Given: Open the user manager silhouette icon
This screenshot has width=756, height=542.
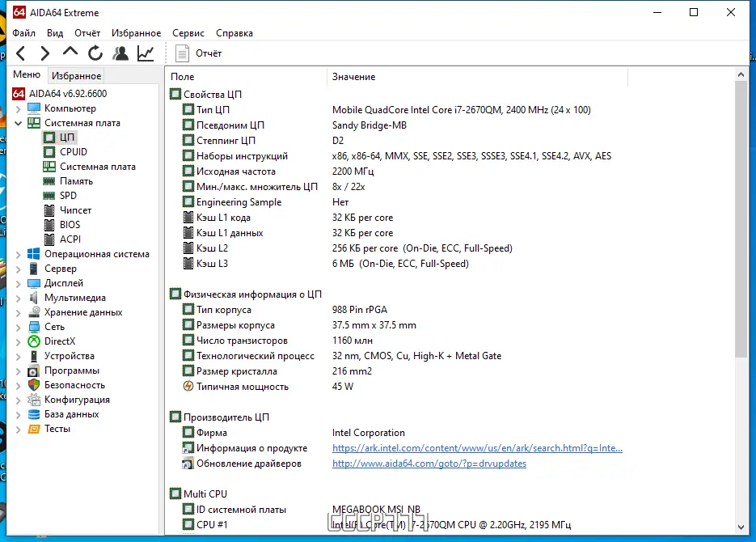Looking at the screenshot, I should [x=120, y=53].
